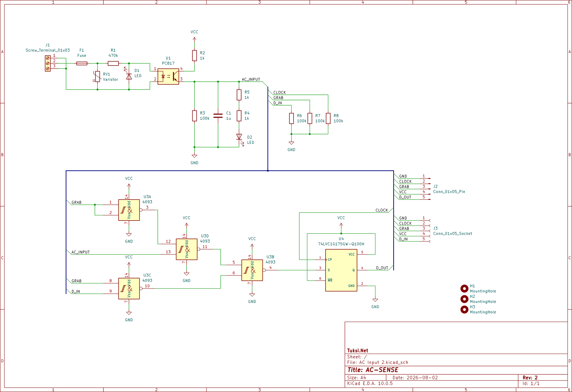Click the AC_INPUT net label near U1
The width and height of the screenshot is (572, 392).
251,79
